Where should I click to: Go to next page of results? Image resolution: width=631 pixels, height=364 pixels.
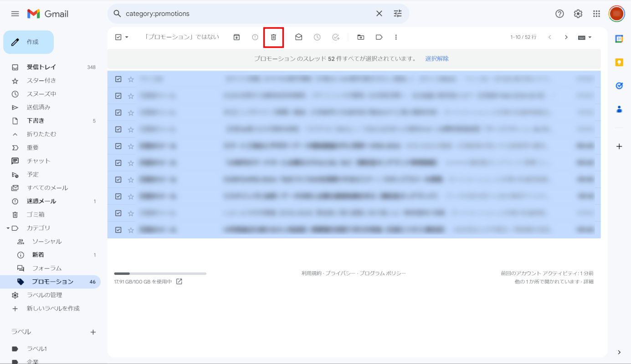[x=566, y=37]
